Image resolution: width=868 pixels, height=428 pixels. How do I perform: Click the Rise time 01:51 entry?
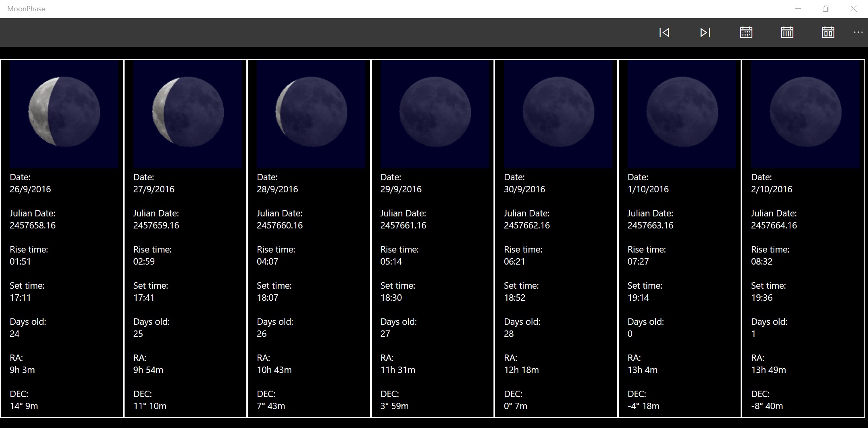coord(20,261)
